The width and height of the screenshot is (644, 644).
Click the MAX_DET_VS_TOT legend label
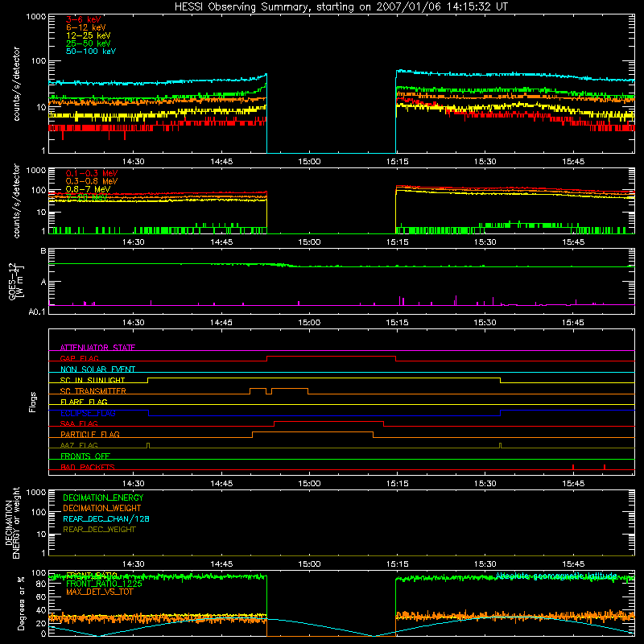[x=99, y=592]
